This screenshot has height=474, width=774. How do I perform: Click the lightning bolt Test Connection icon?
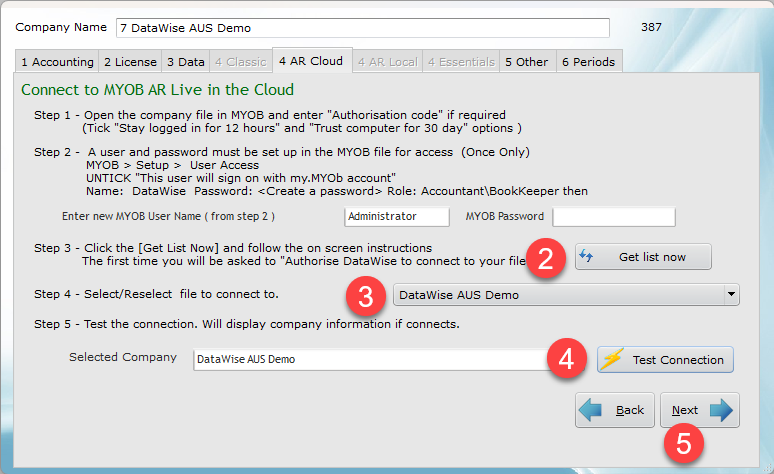(611, 360)
